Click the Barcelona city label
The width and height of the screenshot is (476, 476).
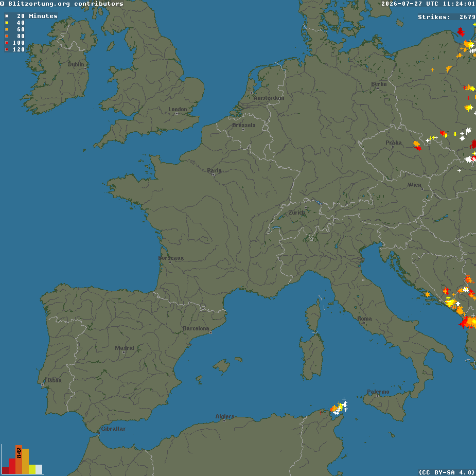click(x=196, y=328)
